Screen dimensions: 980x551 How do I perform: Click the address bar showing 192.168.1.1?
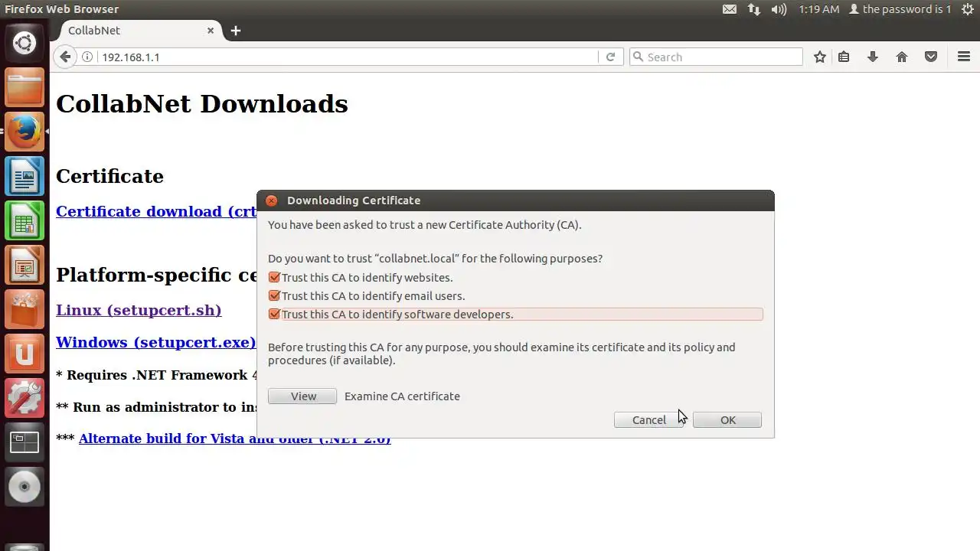point(348,57)
